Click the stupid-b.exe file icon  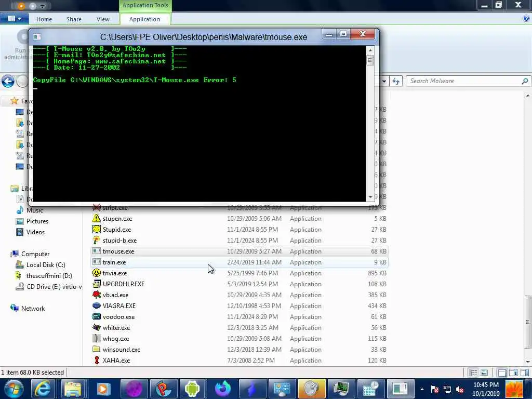[x=96, y=240]
